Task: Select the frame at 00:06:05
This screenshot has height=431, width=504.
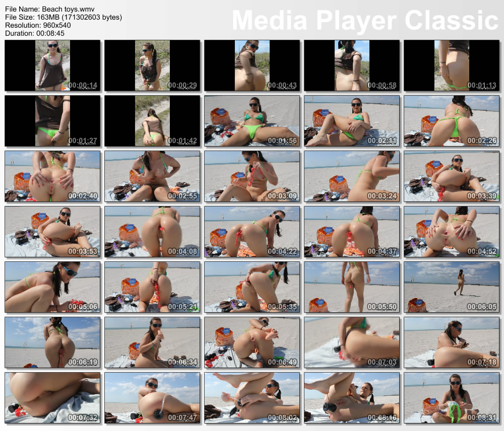Action: [452, 287]
